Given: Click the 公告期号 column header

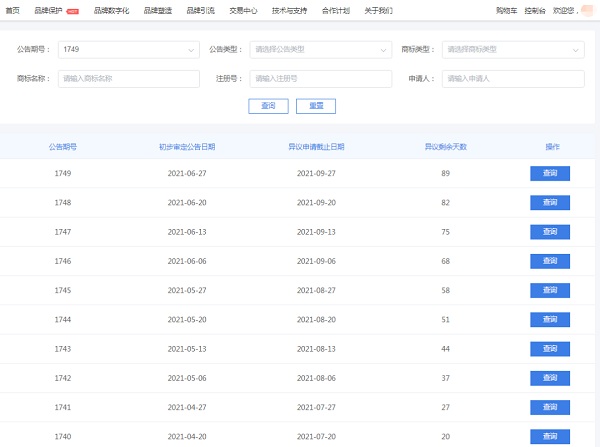Looking at the screenshot, I should [x=63, y=147].
